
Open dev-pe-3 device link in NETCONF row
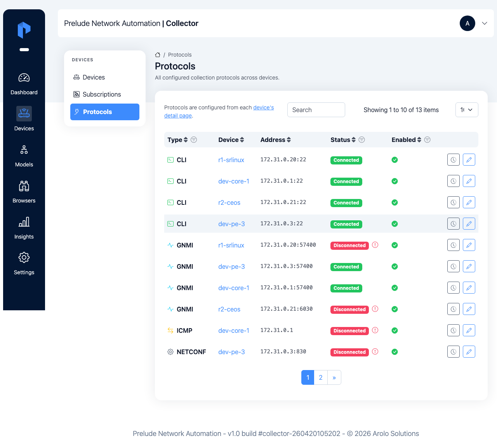pyautogui.click(x=232, y=352)
